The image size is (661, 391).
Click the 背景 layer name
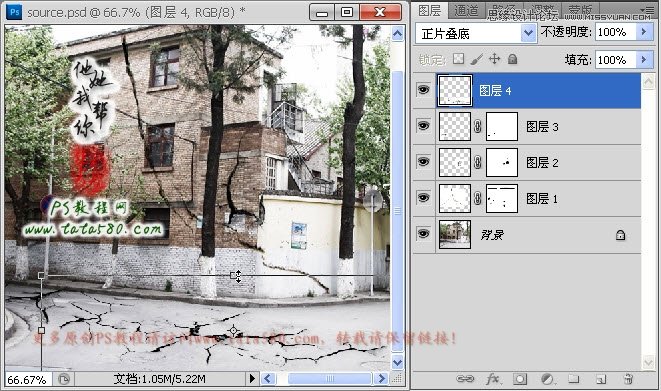(492, 235)
